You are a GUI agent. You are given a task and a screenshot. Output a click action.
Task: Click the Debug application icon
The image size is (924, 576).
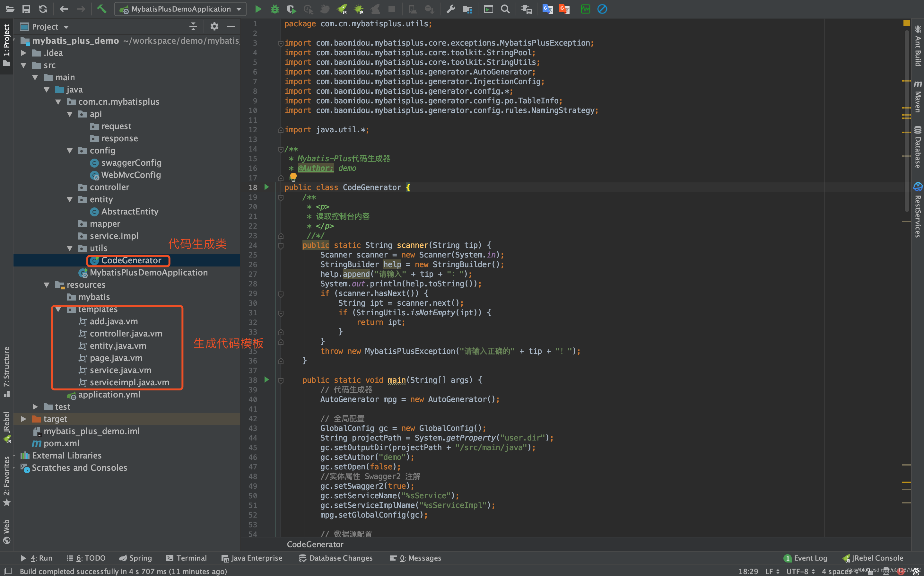click(273, 9)
